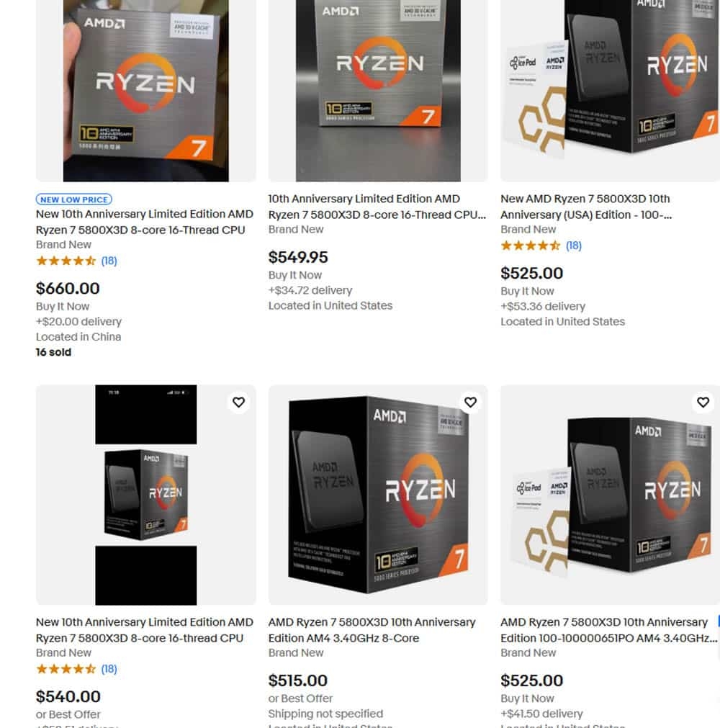Open 'New 10th Anniversary Limited Edition' $660.00 title
Screen dimensions: 720x728
[x=145, y=222]
